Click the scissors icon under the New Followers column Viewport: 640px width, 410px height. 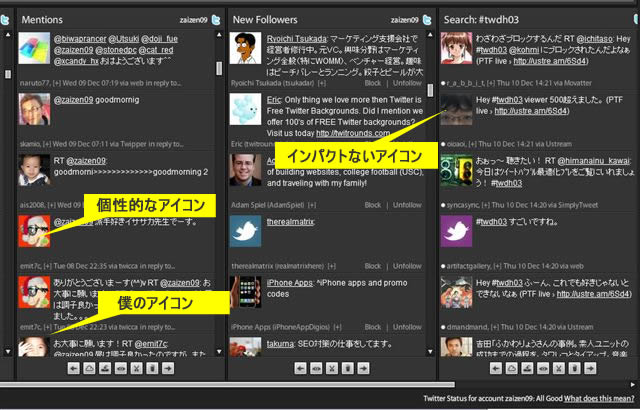(x=332, y=368)
